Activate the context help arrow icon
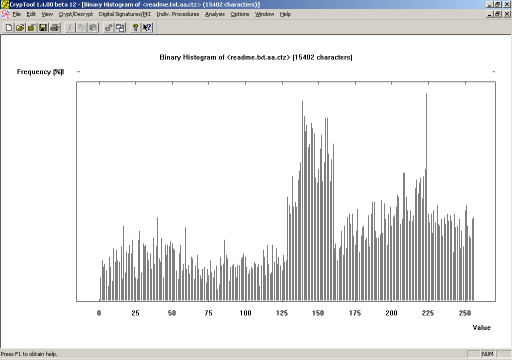 tap(147, 27)
